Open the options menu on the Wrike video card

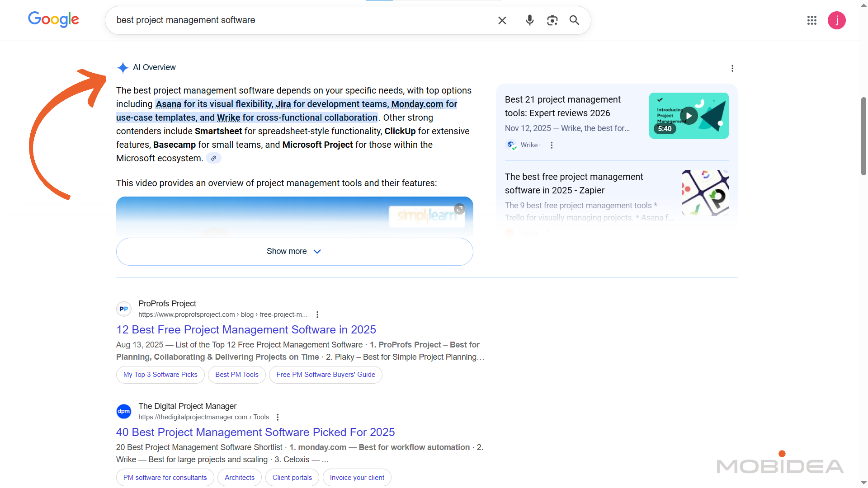coord(552,145)
